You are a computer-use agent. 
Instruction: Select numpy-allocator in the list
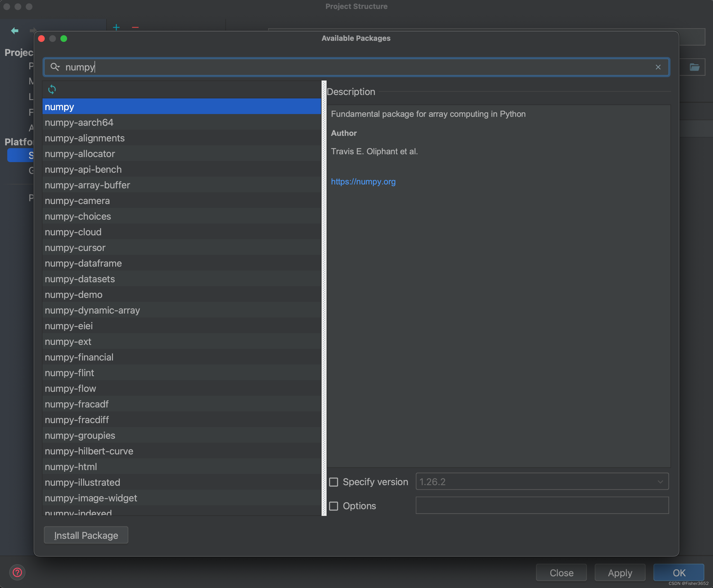coord(182,154)
